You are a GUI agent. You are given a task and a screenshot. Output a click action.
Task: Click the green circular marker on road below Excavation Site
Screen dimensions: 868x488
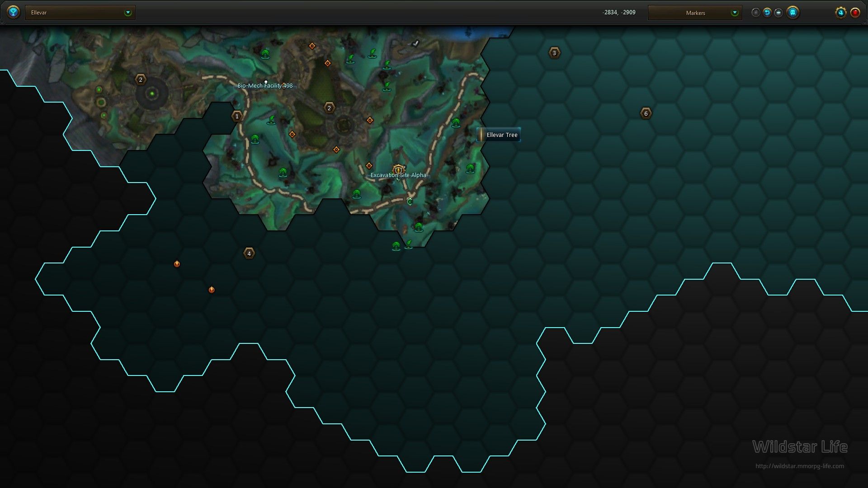410,202
